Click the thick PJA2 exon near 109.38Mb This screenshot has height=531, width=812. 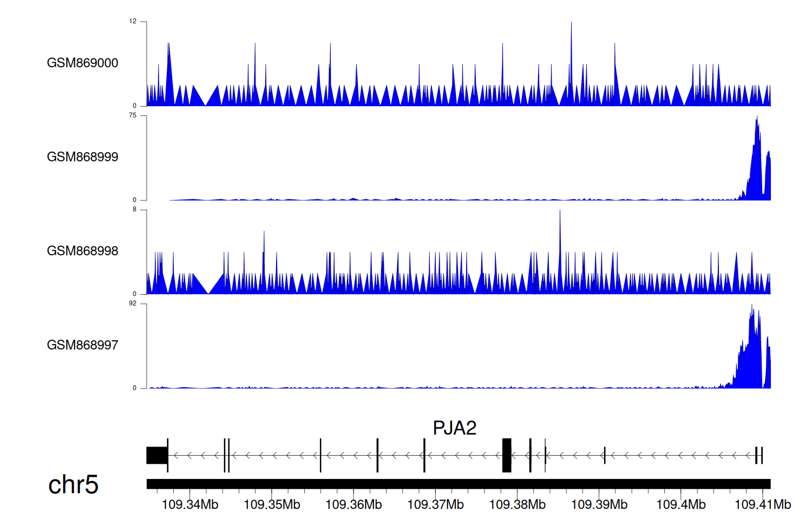tap(507, 455)
